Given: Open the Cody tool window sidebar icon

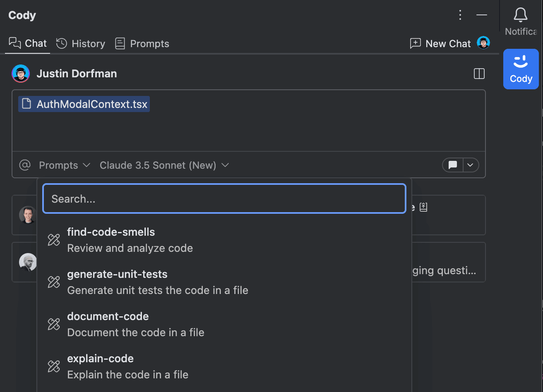Looking at the screenshot, I should point(521,69).
